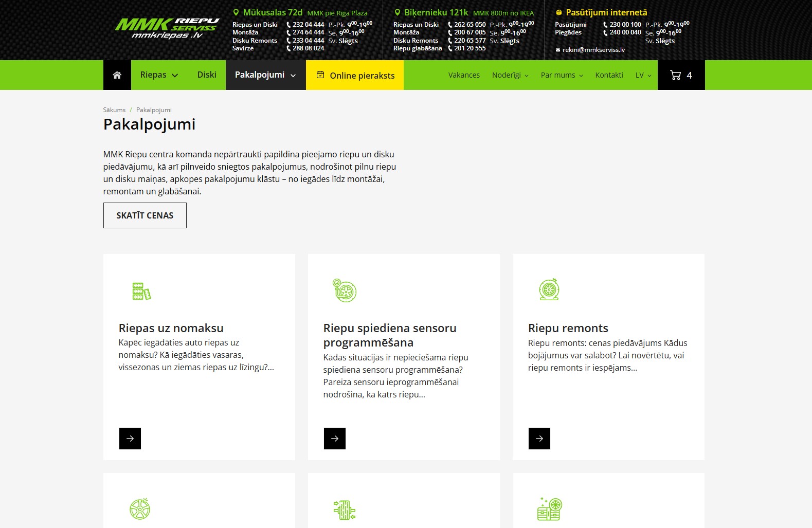Click the Online pieraksts button
The height and width of the screenshot is (528, 812).
(x=355, y=76)
